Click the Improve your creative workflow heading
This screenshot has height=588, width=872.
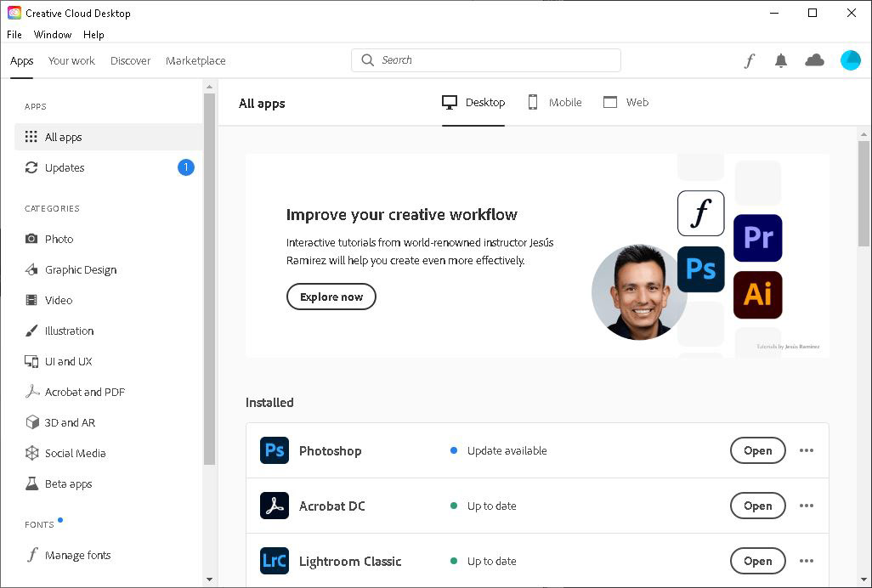pyautogui.click(x=401, y=214)
